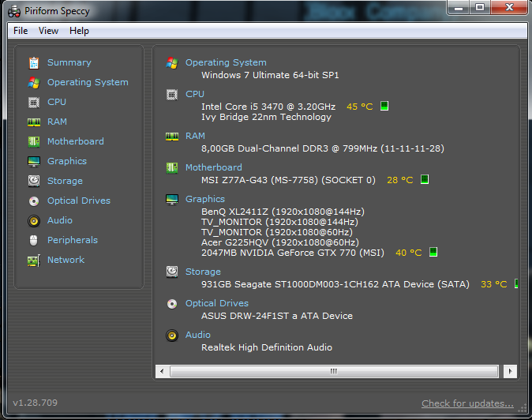532x420 pixels.
Task: Click the green temperature indicator beside 28 °C
Action: pyautogui.click(x=425, y=179)
